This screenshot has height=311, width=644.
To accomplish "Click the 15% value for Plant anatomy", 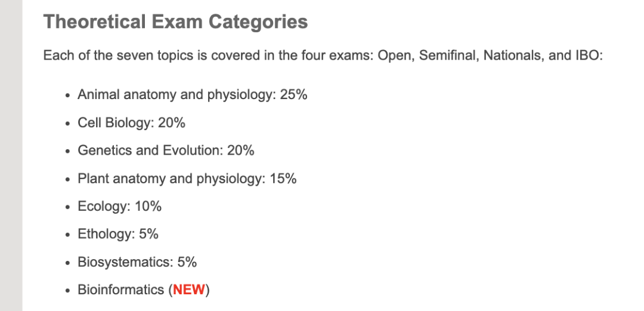I will (x=283, y=178).
